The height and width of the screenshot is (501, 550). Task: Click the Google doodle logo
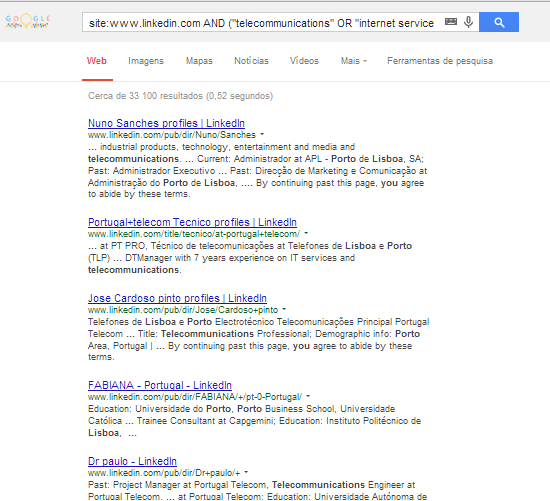27,21
